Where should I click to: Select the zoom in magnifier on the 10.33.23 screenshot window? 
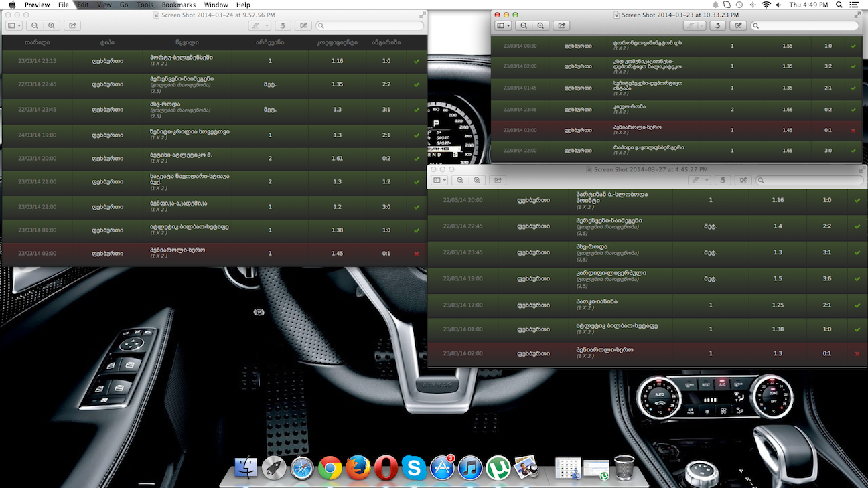(x=541, y=25)
